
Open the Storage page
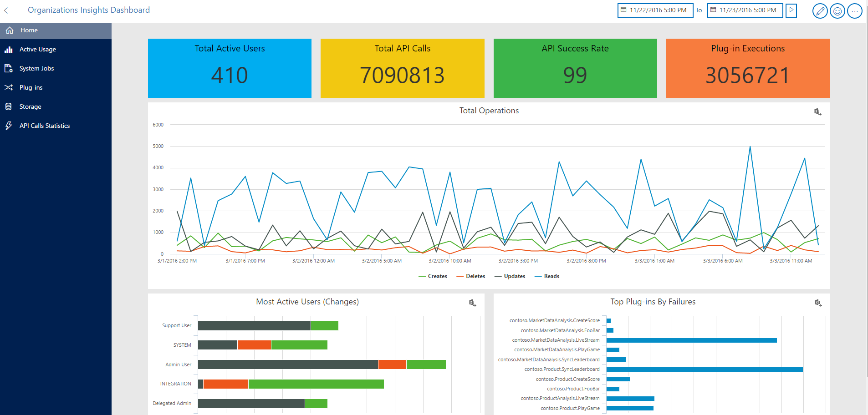[56, 106]
